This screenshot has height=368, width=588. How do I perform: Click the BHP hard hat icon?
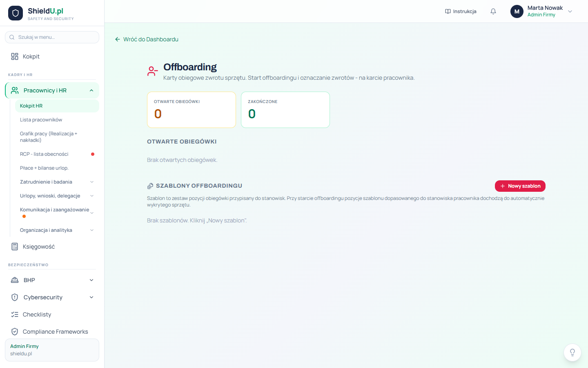pos(15,280)
